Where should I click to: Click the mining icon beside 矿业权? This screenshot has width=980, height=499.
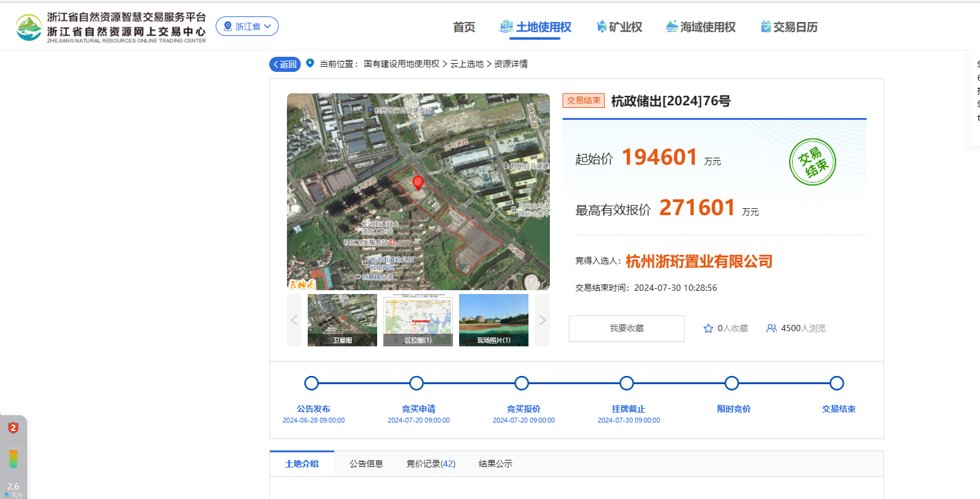pyautogui.click(x=602, y=26)
